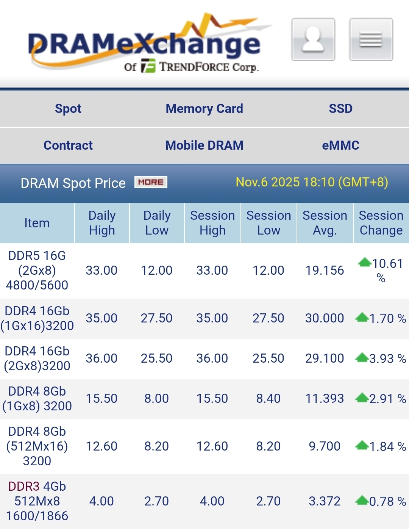
Task: Open the DDR5 16G (2Gx8) 4800/5600 item
Action: pos(37,271)
